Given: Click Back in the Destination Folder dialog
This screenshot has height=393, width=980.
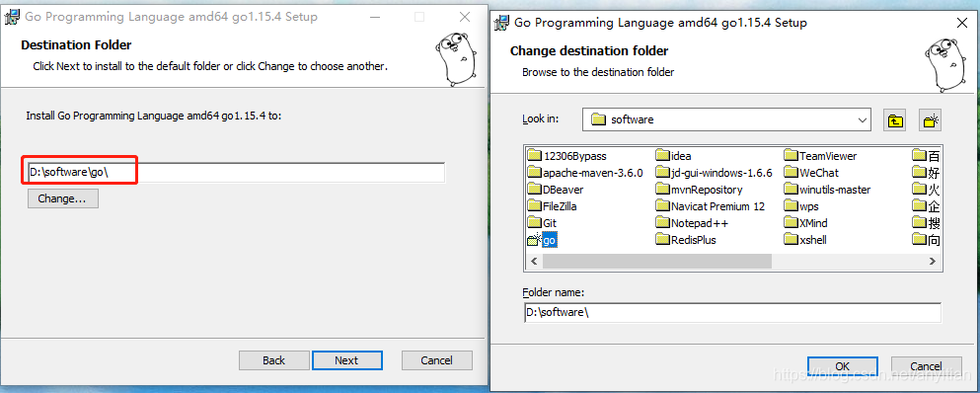Looking at the screenshot, I should [x=273, y=360].
